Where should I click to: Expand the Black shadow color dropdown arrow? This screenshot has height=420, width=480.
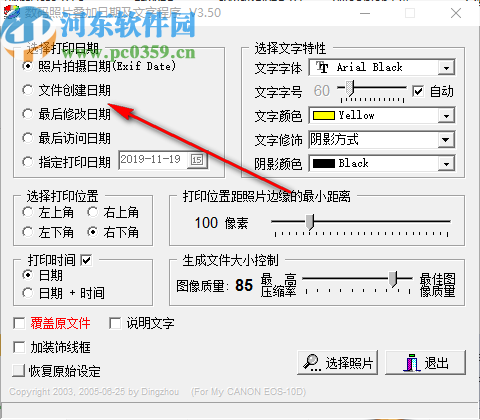[x=446, y=164]
